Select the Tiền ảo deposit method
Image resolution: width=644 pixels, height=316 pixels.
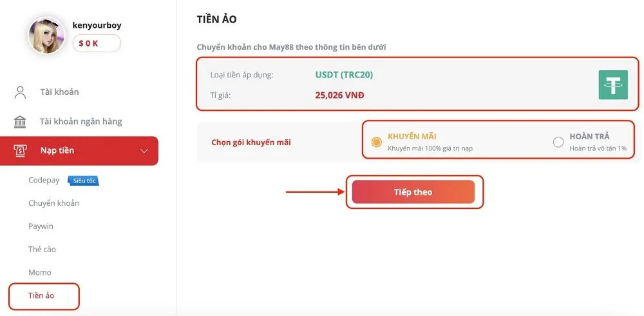click(x=42, y=295)
